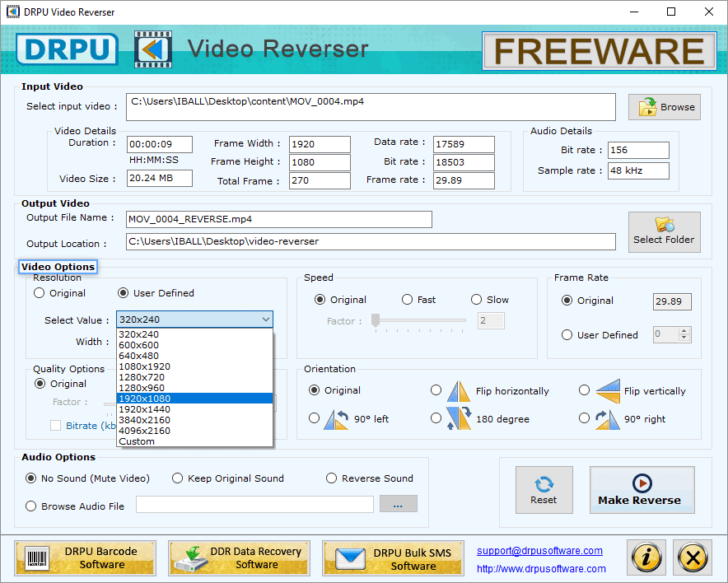This screenshot has height=583, width=728.
Task: Click the info icon at bottom right
Action: coord(646,557)
